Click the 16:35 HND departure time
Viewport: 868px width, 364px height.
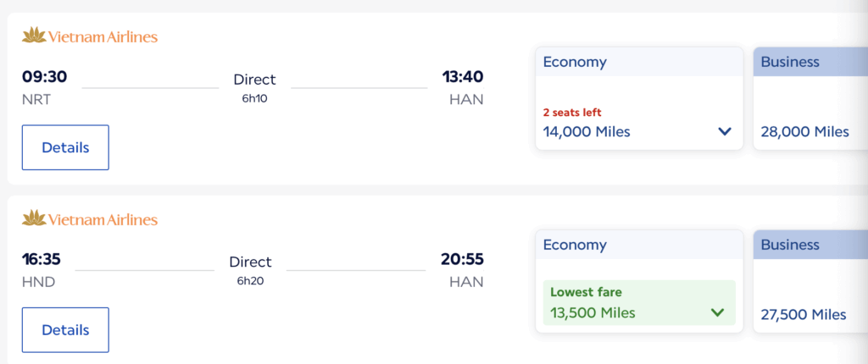(x=42, y=259)
